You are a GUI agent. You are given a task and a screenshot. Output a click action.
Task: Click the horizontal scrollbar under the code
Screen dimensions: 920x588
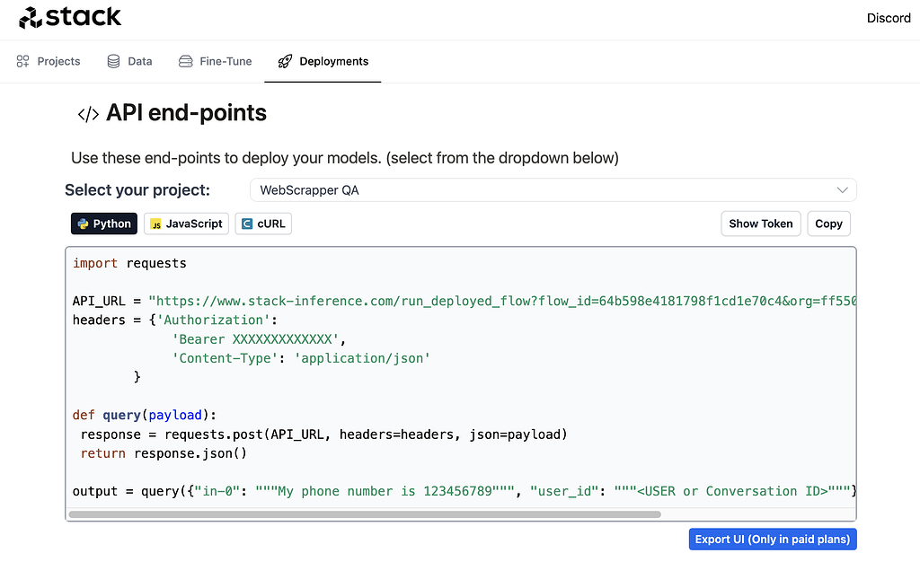tap(364, 514)
